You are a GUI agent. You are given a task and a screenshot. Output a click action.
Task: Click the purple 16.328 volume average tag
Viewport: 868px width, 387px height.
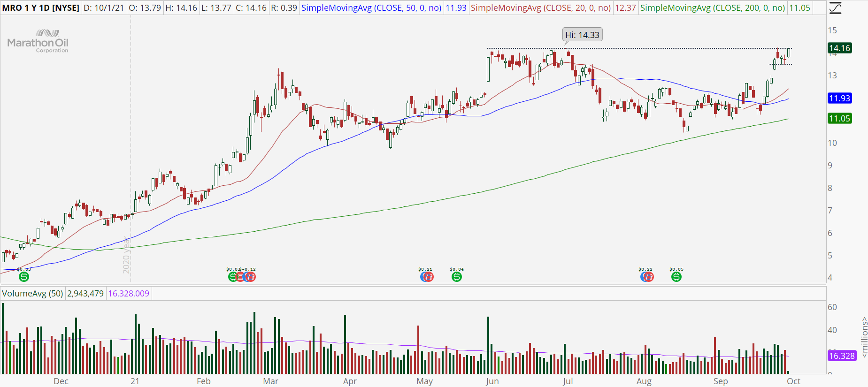[x=842, y=356]
